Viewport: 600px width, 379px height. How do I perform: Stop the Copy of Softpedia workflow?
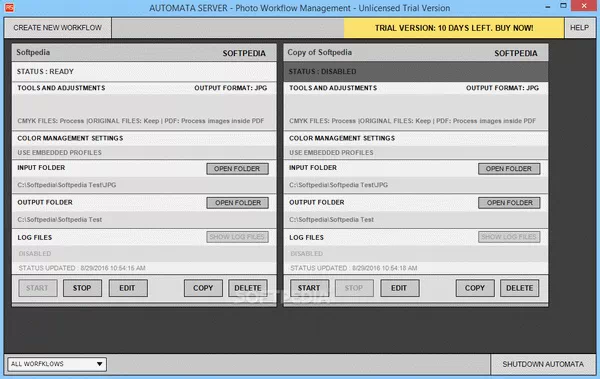click(354, 288)
